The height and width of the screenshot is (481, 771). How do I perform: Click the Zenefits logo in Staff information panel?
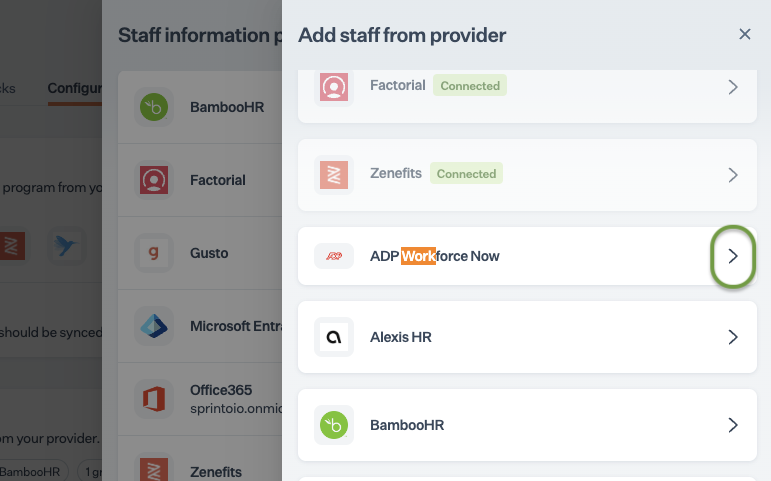click(x=154, y=470)
